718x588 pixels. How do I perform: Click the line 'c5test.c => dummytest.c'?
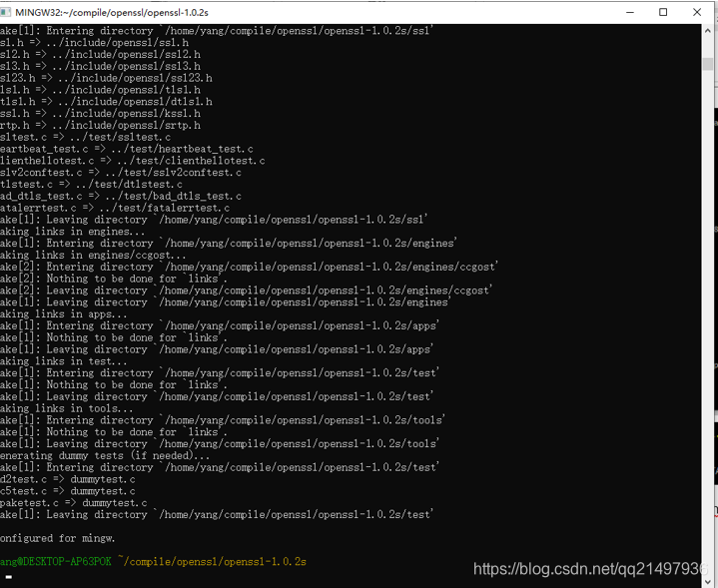coord(68,491)
